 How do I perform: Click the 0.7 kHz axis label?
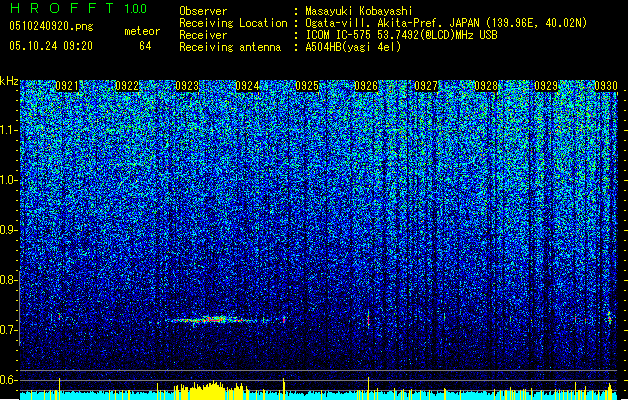(9, 330)
